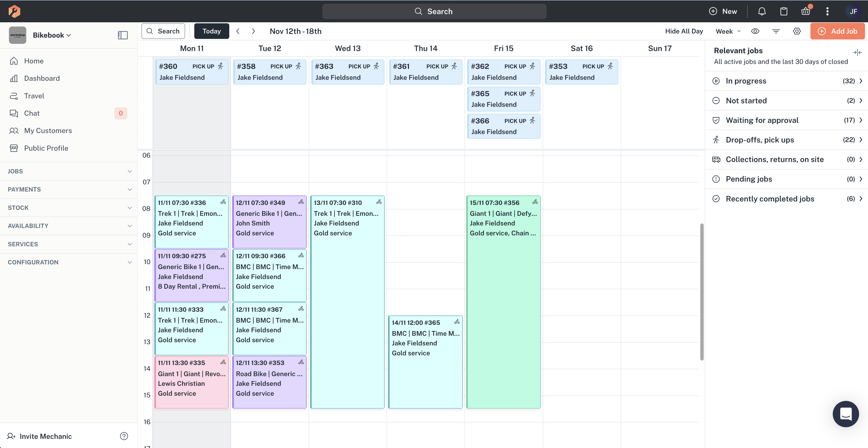The height and width of the screenshot is (448, 868).
Task: Click the bicycle icon on job #349
Action: [301, 202]
